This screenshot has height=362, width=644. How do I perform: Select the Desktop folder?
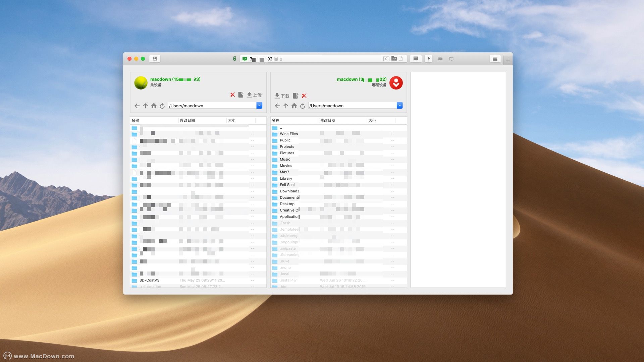pyautogui.click(x=338, y=204)
